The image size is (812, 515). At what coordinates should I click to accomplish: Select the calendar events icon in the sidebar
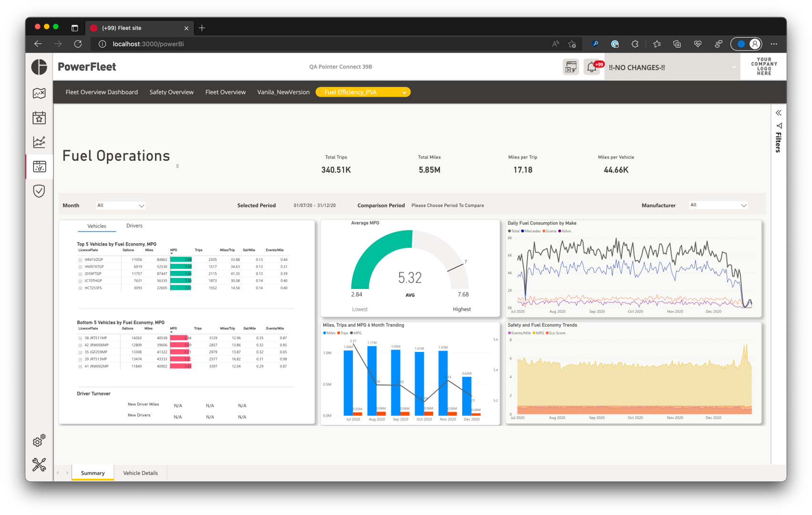[x=39, y=118]
